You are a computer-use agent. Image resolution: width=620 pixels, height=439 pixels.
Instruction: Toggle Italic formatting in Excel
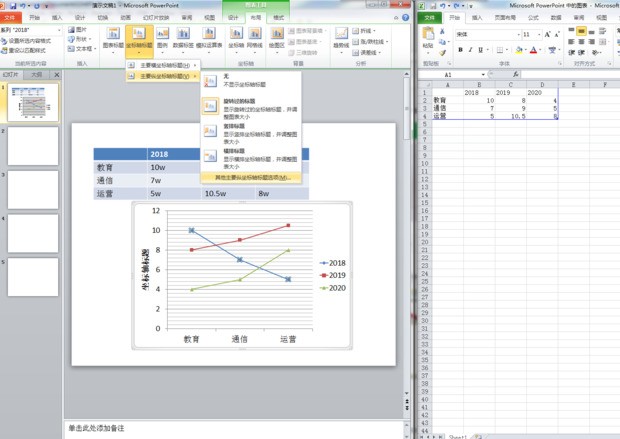(x=470, y=50)
